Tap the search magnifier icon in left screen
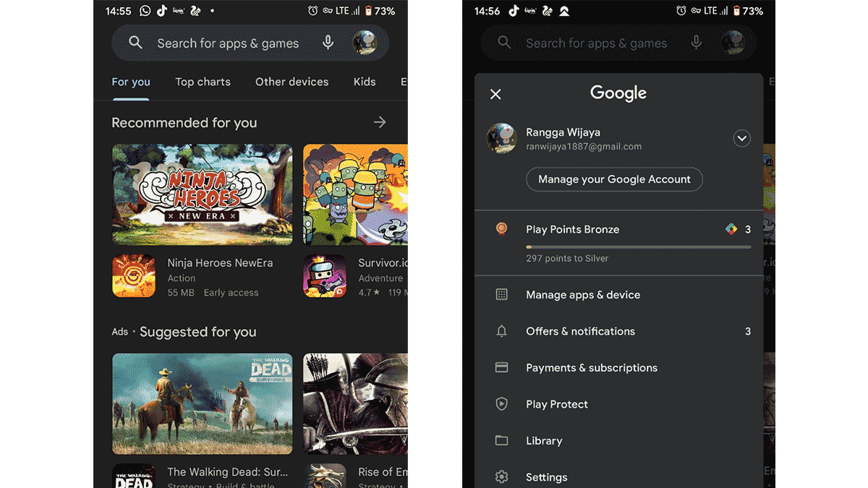This screenshot has width=868, height=488. (135, 43)
